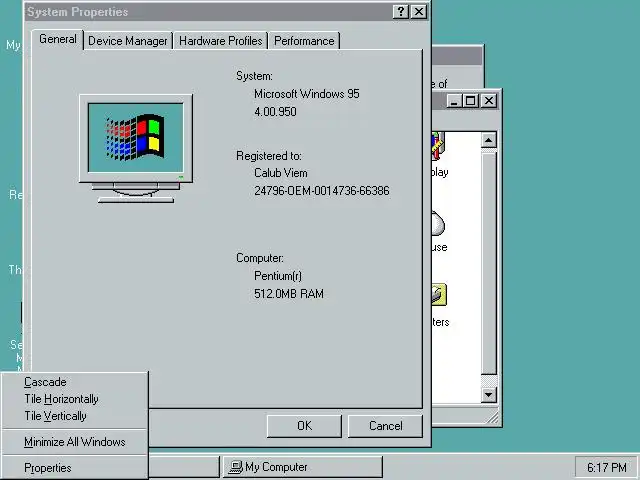640x480 pixels.
Task: Switch to the Device Manager tab
Action: point(128,41)
